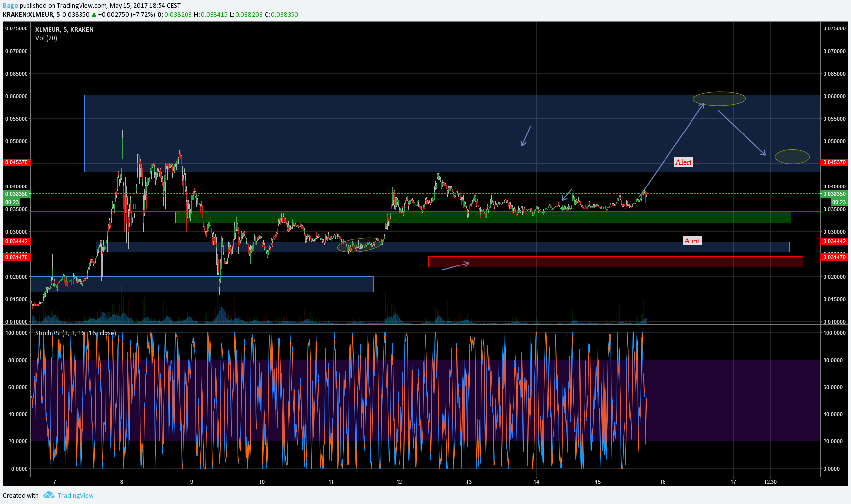Click the 0.015000 tick on the left price scale
Screen dimensions: 851x504
pyautogui.click(x=17, y=299)
